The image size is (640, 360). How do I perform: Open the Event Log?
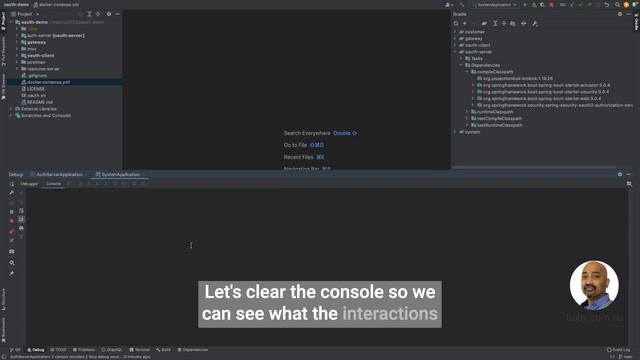tap(618, 350)
